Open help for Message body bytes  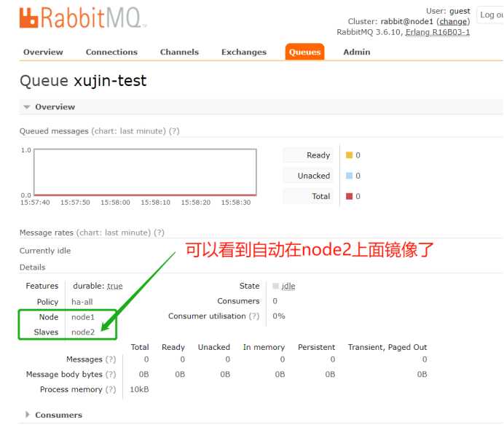[x=111, y=375]
